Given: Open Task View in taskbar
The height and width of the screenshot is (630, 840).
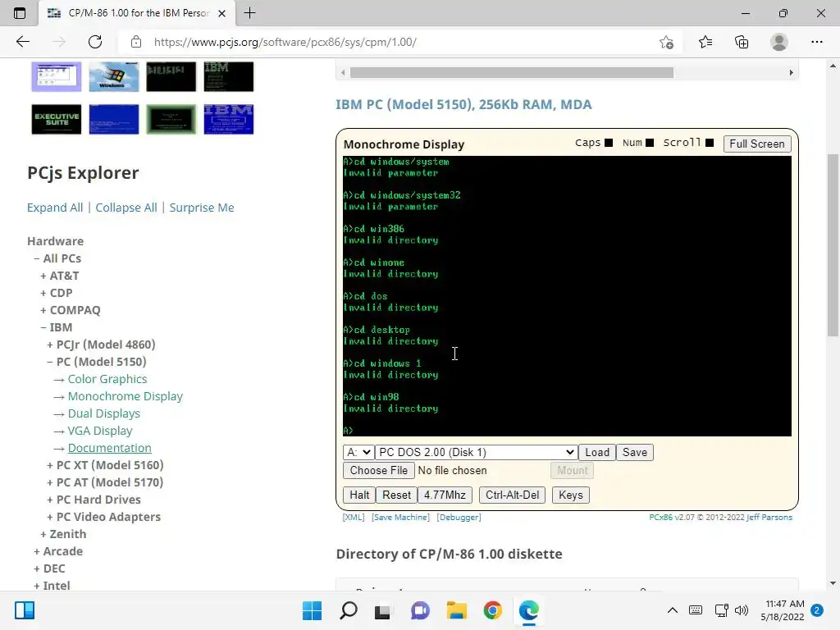Looking at the screenshot, I should (x=382, y=610).
